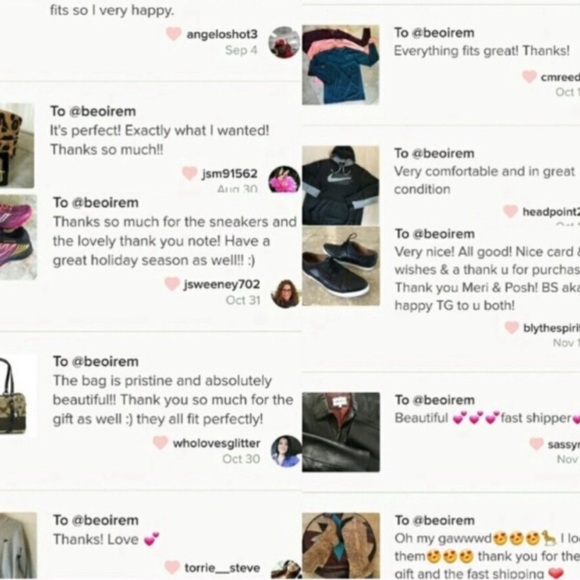
Task: Open the jsweeney702 username link
Action: pos(222,284)
